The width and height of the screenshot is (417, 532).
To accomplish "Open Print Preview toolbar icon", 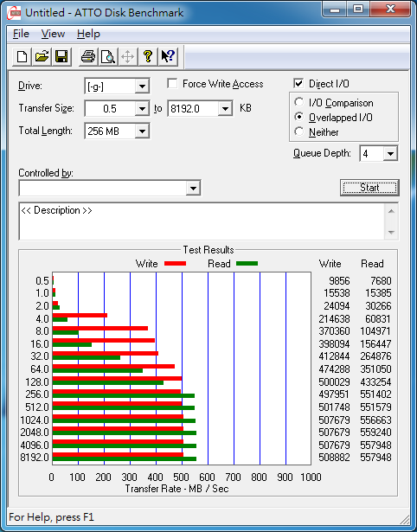I will point(108,56).
